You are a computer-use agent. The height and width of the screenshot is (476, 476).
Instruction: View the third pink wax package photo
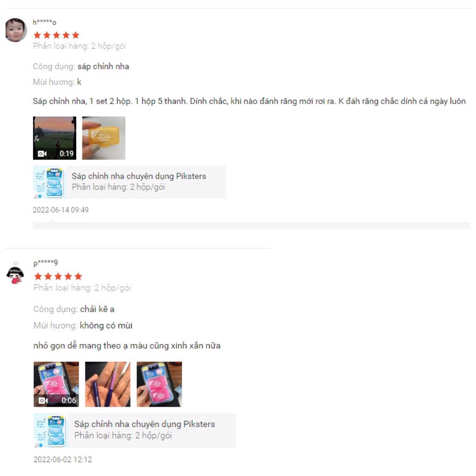pyautogui.click(x=159, y=384)
